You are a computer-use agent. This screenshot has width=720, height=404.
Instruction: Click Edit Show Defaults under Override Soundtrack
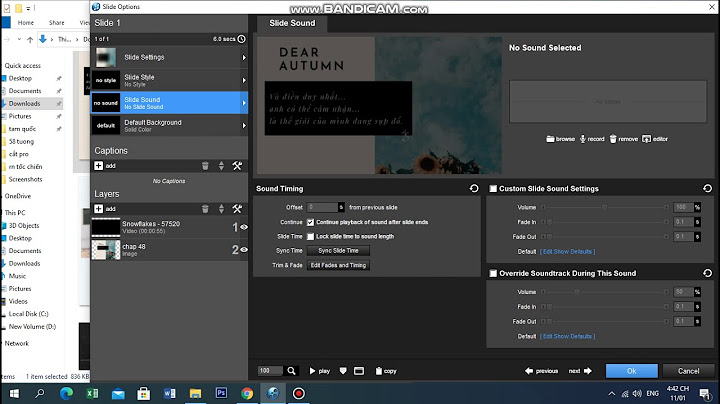[x=568, y=336]
